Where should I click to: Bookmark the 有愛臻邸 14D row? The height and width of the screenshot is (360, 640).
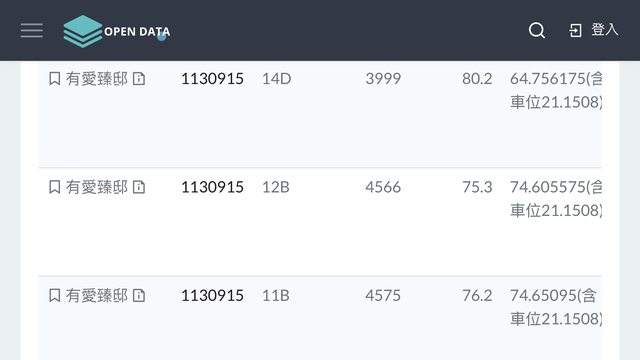pos(55,78)
